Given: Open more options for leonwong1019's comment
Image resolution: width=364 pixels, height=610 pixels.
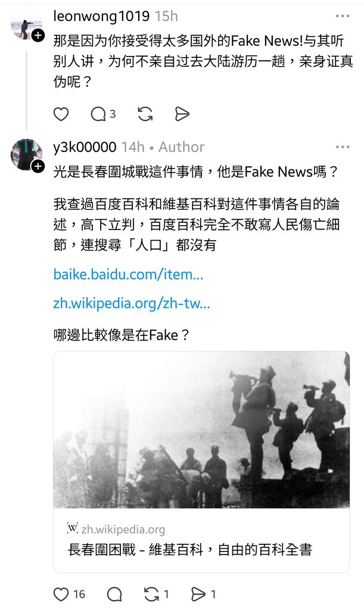Looking at the screenshot, I should (342, 16).
